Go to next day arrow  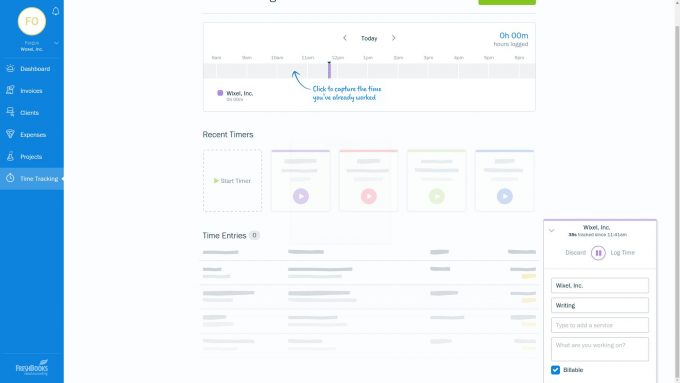tap(393, 38)
